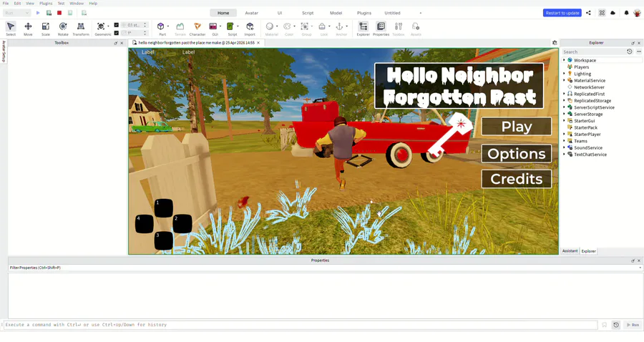This screenshot has height=342, width=644.
Task: Expand the ReplicatedStorage node
Action: 564,101
